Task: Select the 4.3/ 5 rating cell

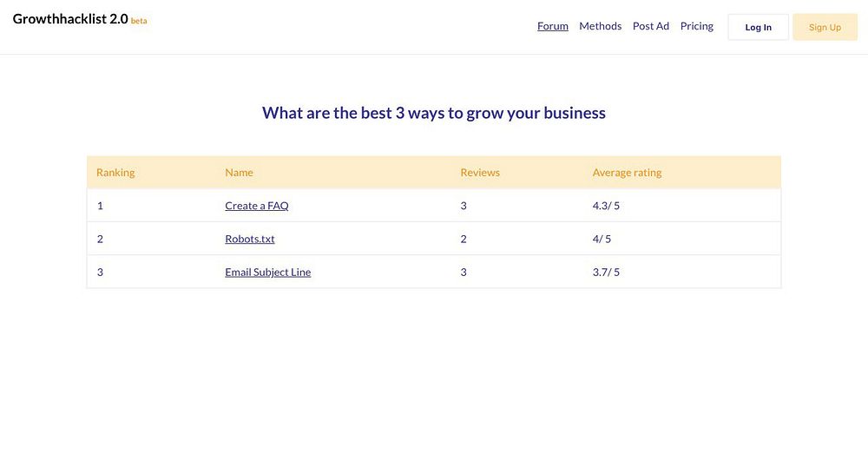Action: pyautogui.click(x=606, y=205)
